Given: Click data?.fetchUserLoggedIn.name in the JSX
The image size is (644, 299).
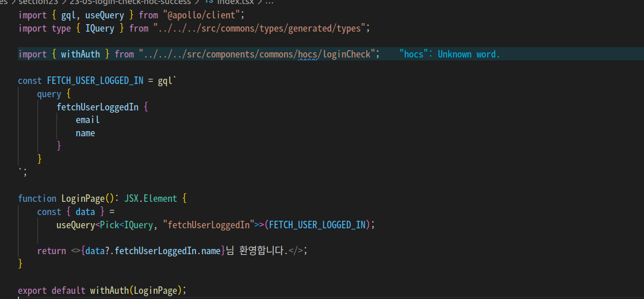Looking at the screenshot, I should point(153,251).
